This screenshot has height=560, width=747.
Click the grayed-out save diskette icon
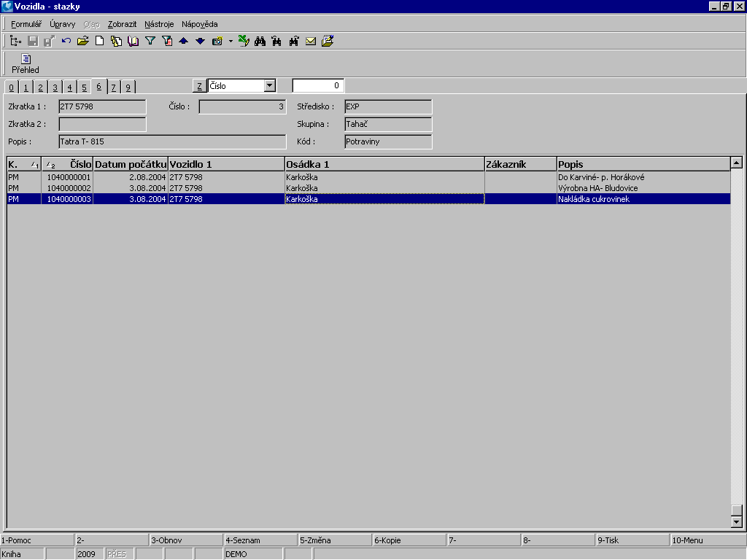[x=33, y=42]
